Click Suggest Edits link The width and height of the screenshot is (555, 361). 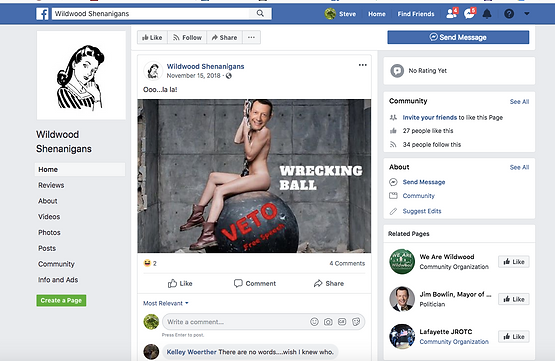click(422, 211)
